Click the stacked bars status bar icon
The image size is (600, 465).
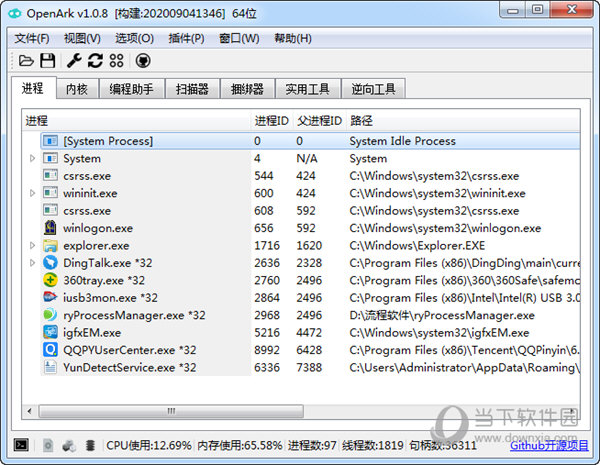90,445
